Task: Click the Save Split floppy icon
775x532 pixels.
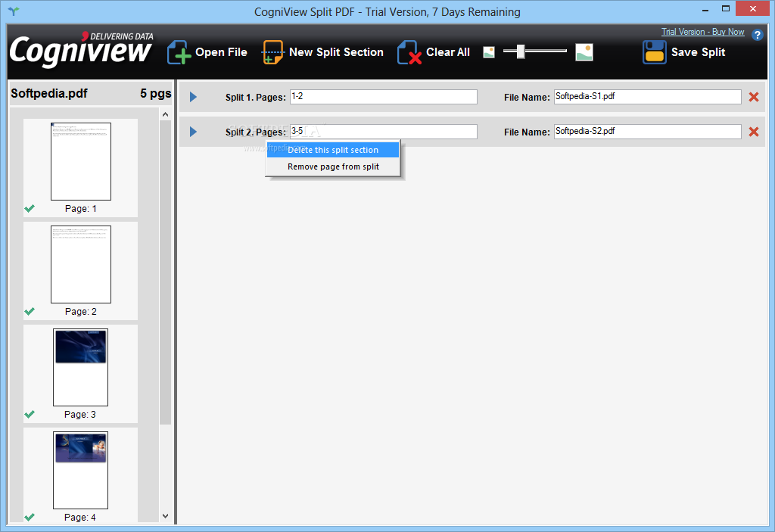Action: [x=655, y=52]
